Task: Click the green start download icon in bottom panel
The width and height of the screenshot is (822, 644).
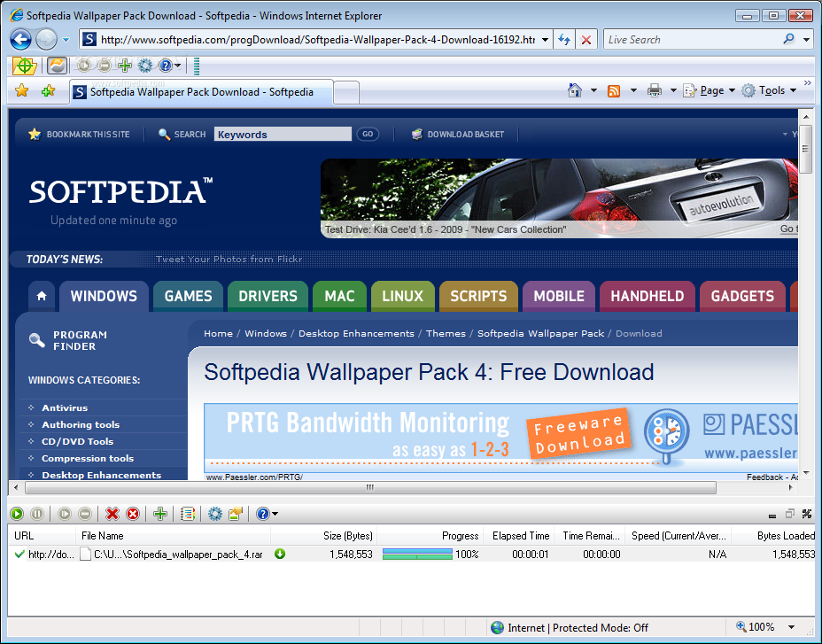Action: pyautogui.click(x=17, y=514)
